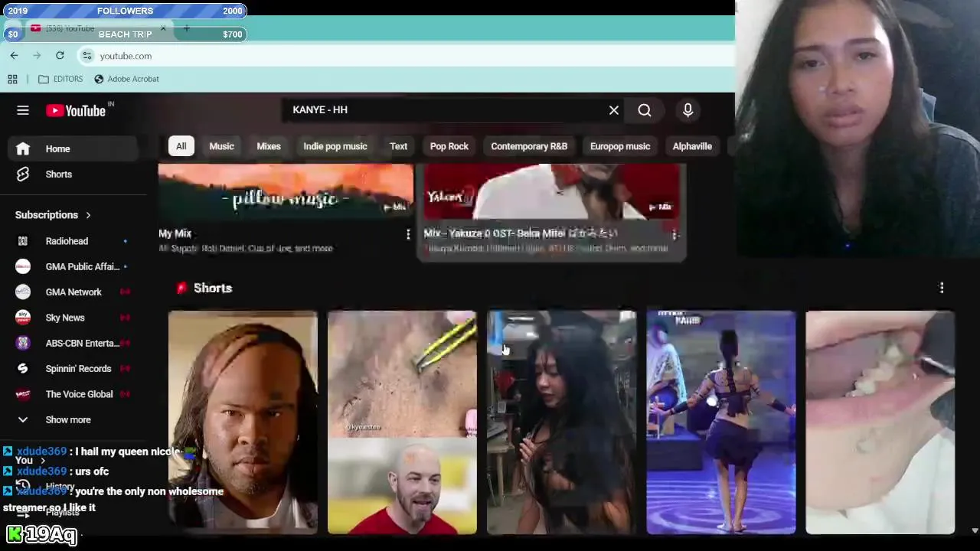Image resolution: width=980 pixels, height=551 pixels.
Task: Open the apps grid in bookmarks bar
Action: coord(12,79)
